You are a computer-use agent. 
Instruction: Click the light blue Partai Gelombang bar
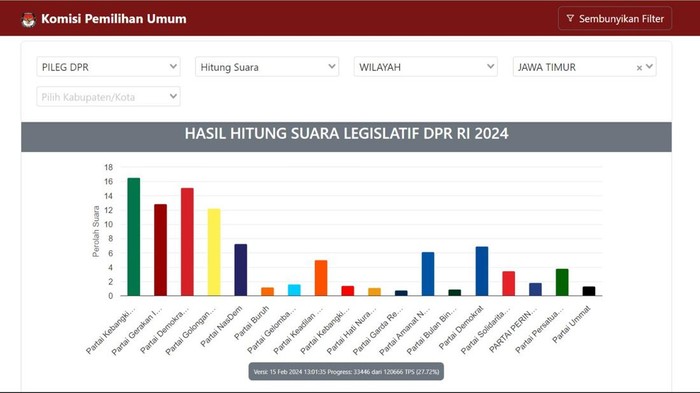click(294, 290)
